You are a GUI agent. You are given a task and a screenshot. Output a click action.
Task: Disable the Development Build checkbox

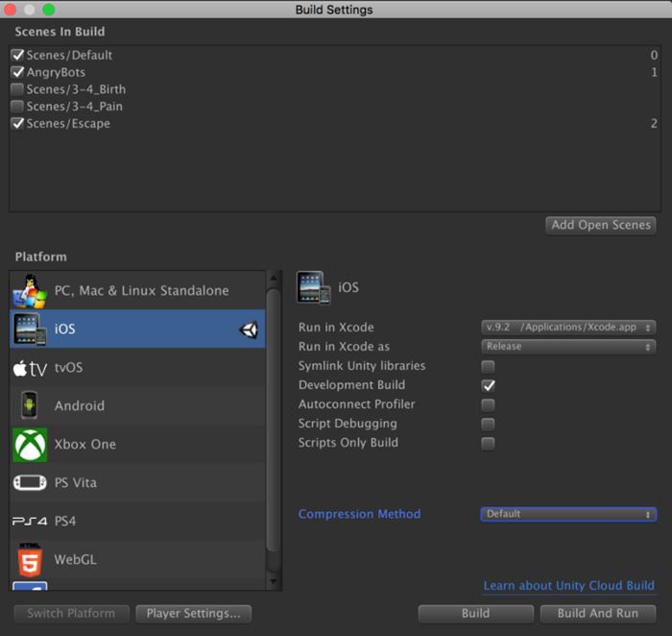click(x=489, y=385)
